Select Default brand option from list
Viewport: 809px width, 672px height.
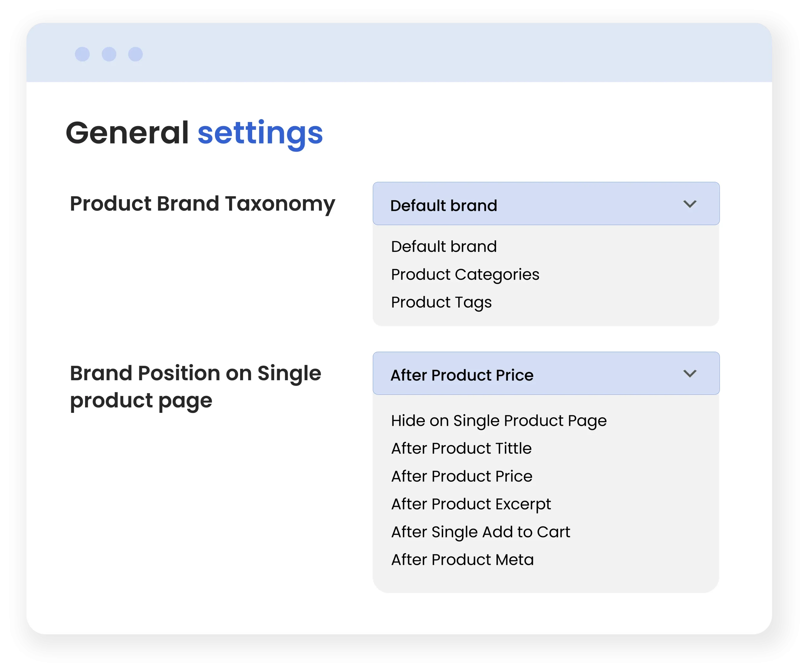coord(444,247)
